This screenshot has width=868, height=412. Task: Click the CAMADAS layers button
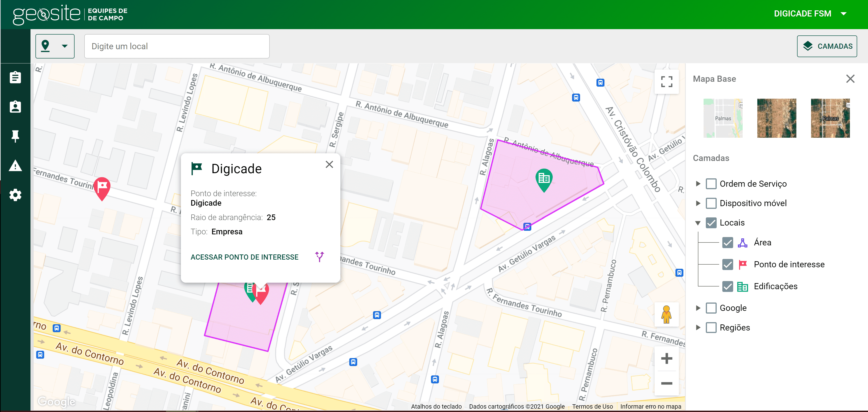click(x=827, y=46)
